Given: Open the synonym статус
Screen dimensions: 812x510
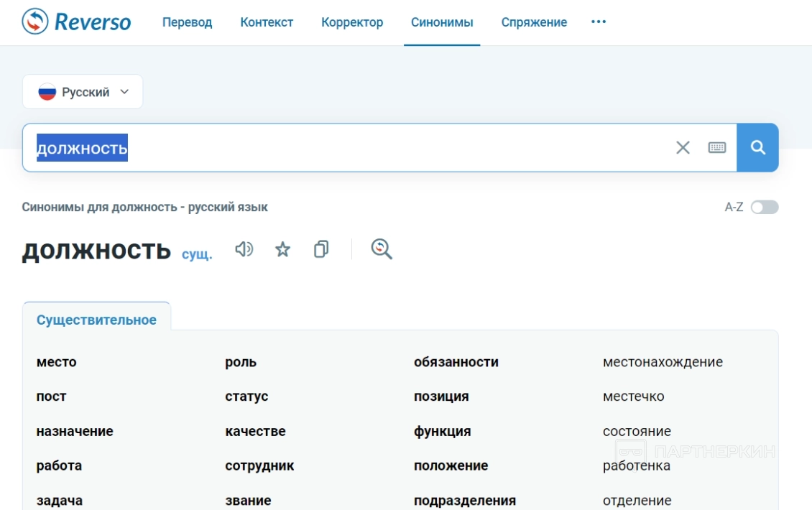Looking at the screenshot, I should pos(246,397).
